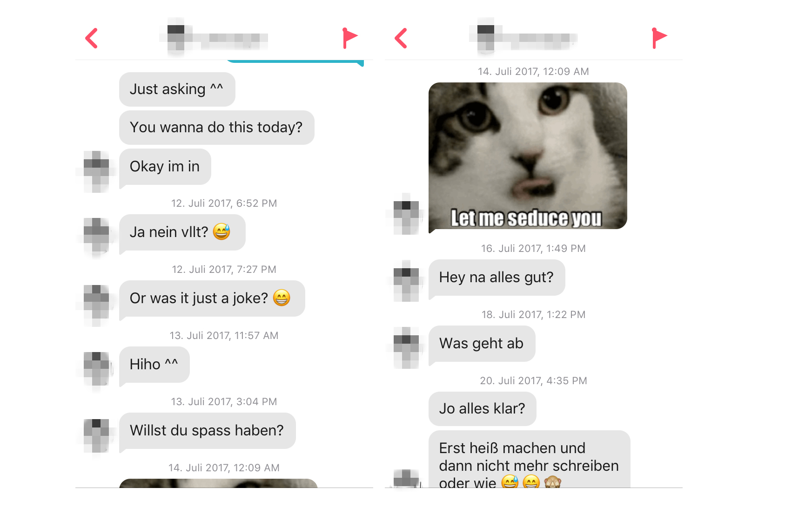Screen dimensions: 812x529
Task: Select 'Willst du spass haben?' message
Action: pos(208,430)
